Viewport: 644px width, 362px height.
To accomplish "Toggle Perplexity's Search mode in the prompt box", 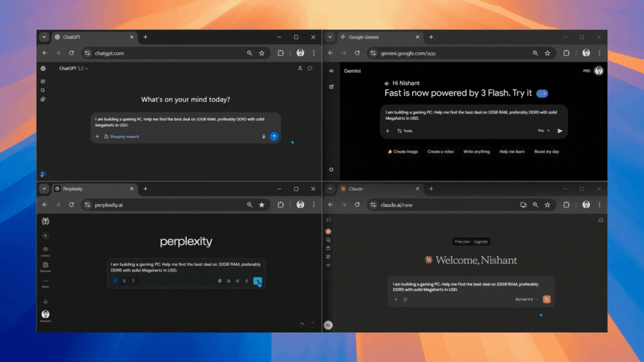I will [x=115, y=281].
